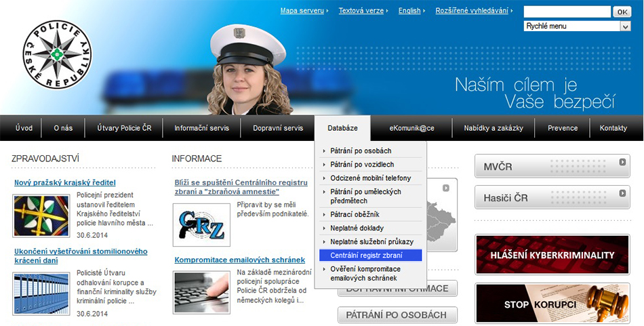Screen dimensions: 644x326
Task: Click the Policie České republiky logo
Action: 58,55
